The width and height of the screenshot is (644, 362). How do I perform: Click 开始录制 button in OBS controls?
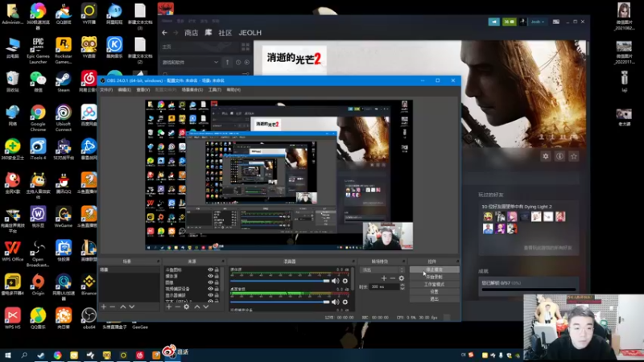[x=434, y=277]
